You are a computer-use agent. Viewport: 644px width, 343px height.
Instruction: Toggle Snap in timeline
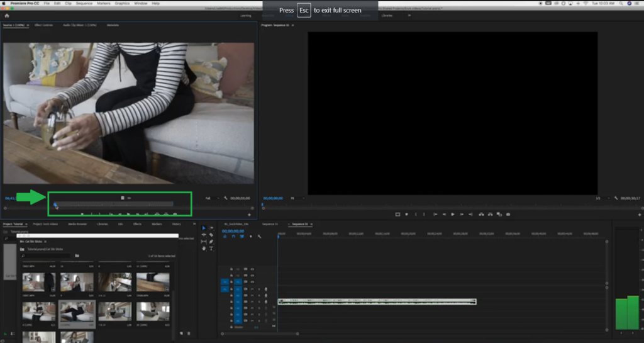(233, 237)
